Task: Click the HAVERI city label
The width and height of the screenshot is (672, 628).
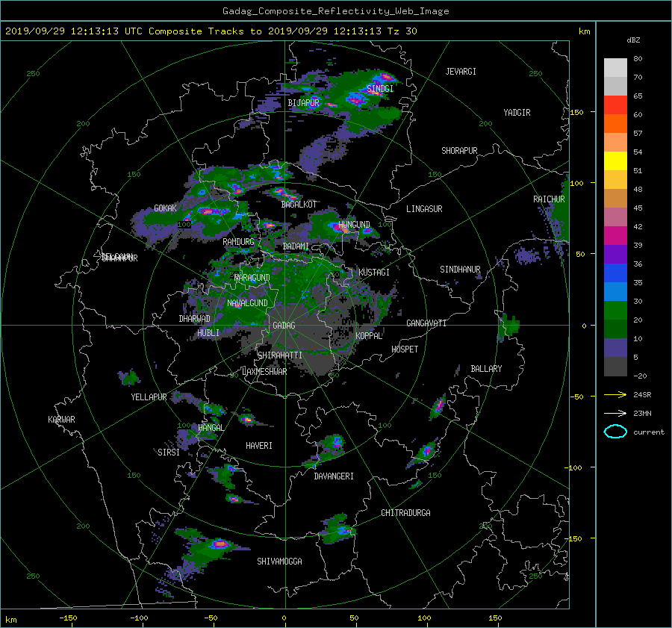Action: pyautogui.click(x=259, y=447)
